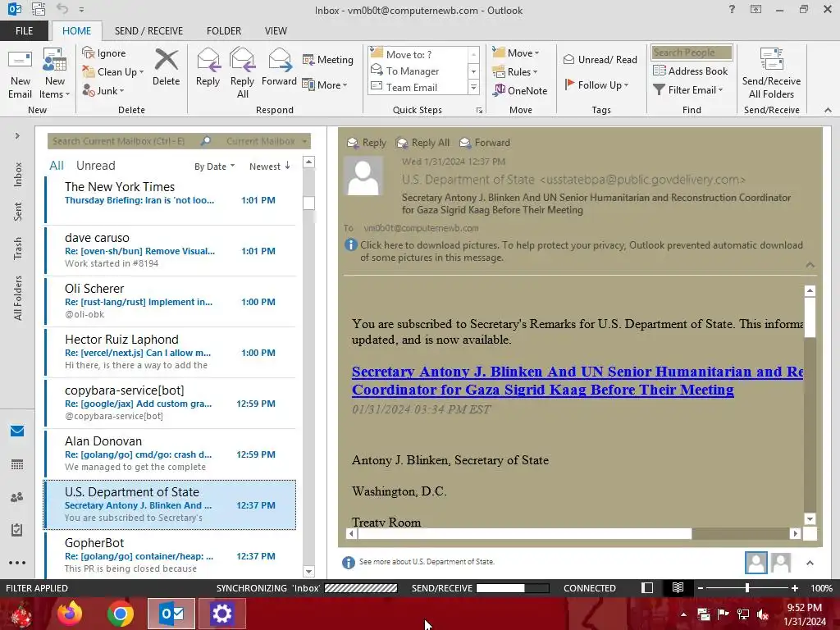Open the New Items menu
Image resolution: width=840 pixels, height=630 pixels.
point(55,73)
